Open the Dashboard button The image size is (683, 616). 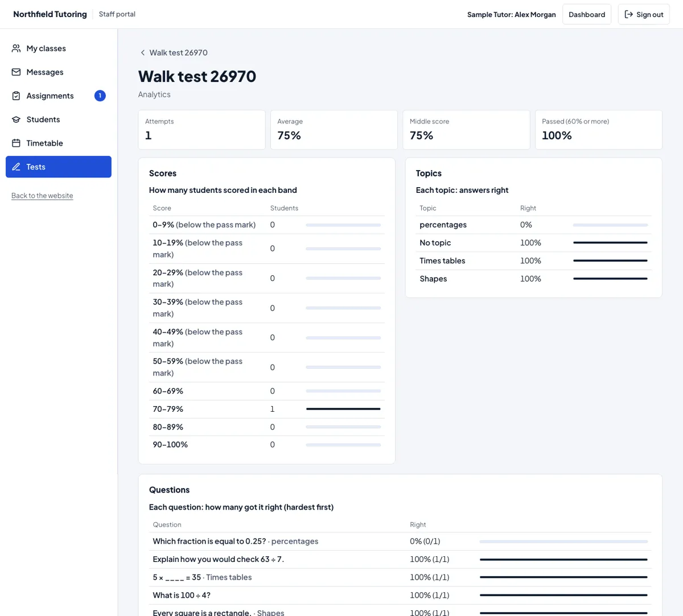[x=587, y=14]
